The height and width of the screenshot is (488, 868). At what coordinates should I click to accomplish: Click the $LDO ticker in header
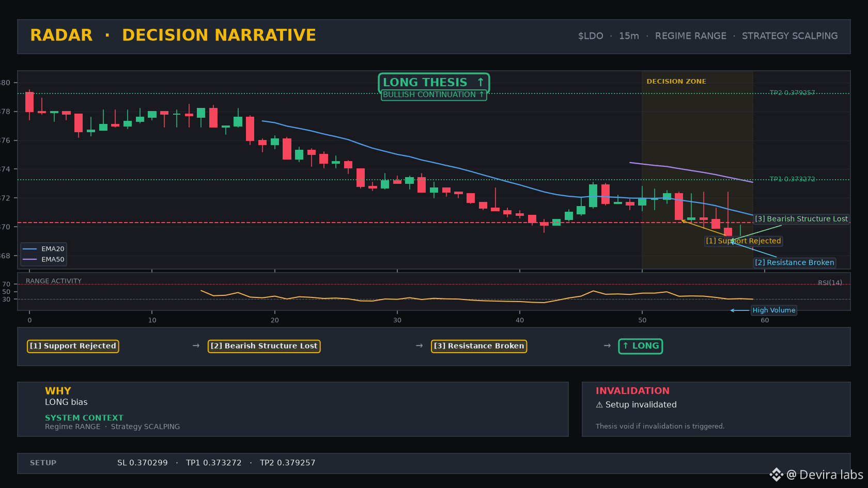pyautogui.click(x=591, y=36)
